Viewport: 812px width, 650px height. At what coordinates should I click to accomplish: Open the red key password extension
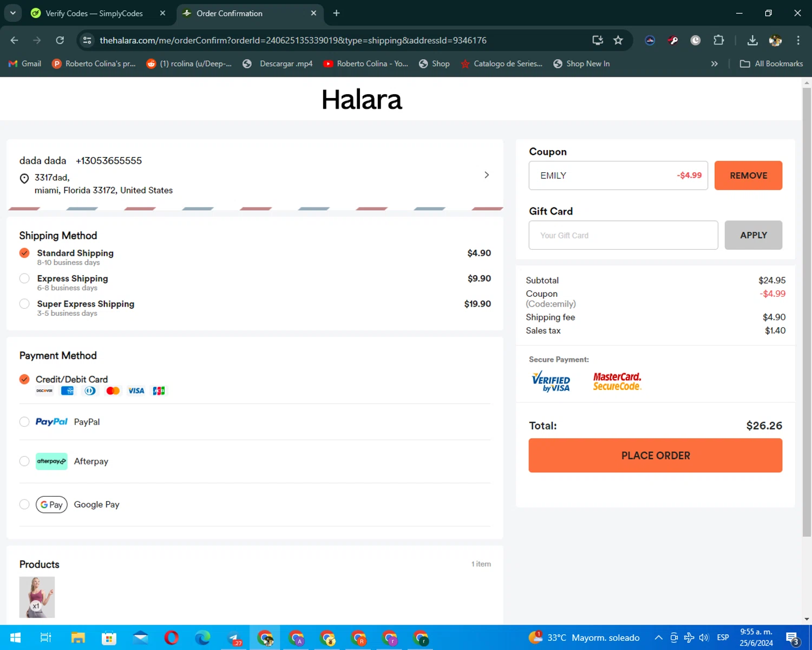(x=673, y=40)
